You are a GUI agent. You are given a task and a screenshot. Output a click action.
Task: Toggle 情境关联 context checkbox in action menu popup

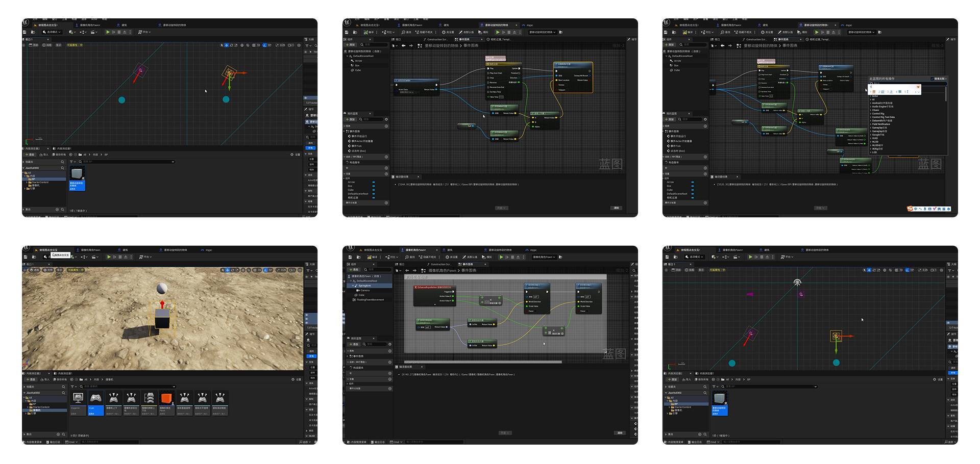coord(932,79)
